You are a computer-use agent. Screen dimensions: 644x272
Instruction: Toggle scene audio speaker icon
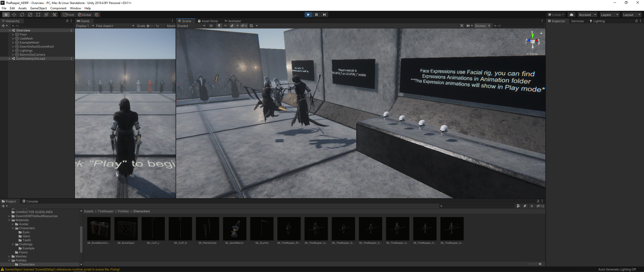coord(226,26)
